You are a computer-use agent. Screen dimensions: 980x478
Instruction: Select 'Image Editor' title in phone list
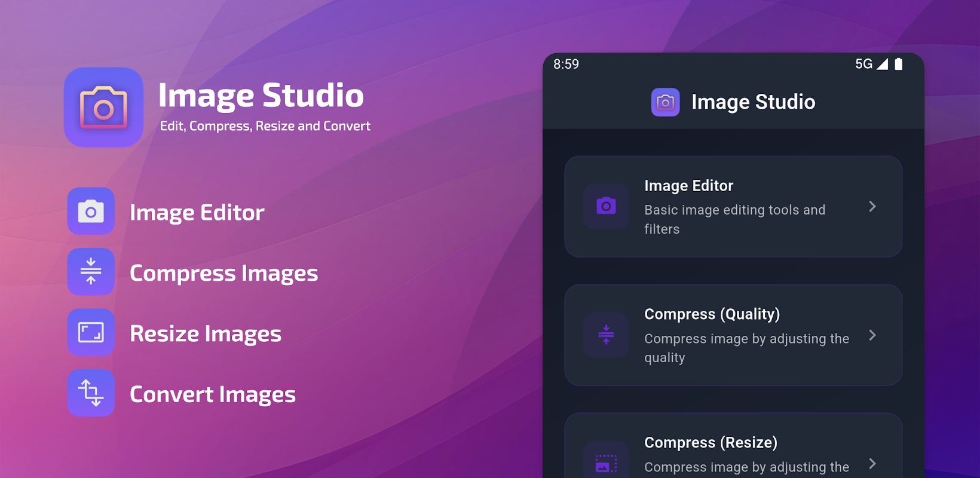pos(688,186)
